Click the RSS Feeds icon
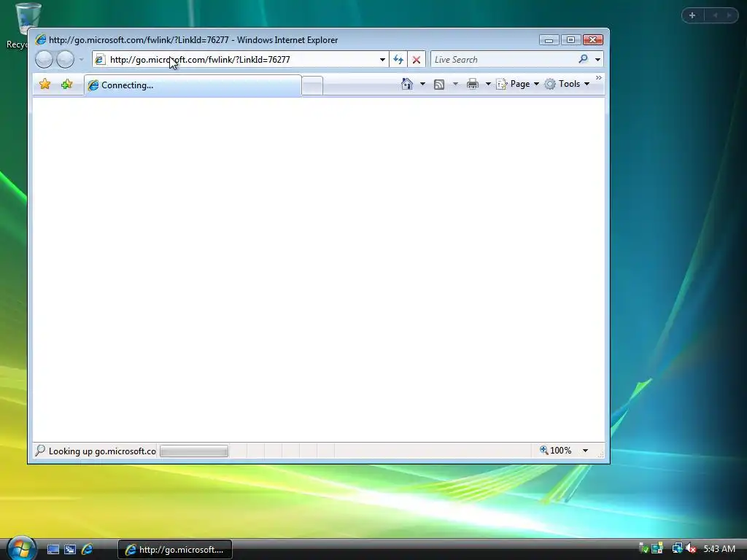The height and width of the screenshot is (560, 747). coord(439,85)
